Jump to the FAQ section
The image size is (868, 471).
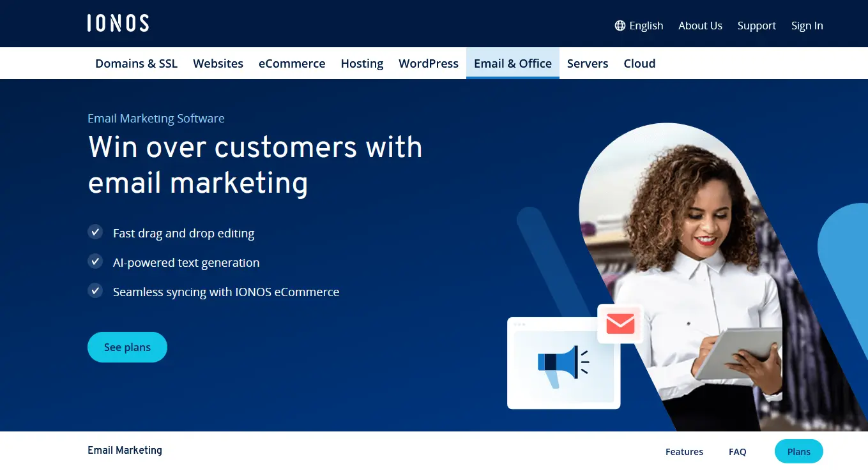[x=737, y=451]
